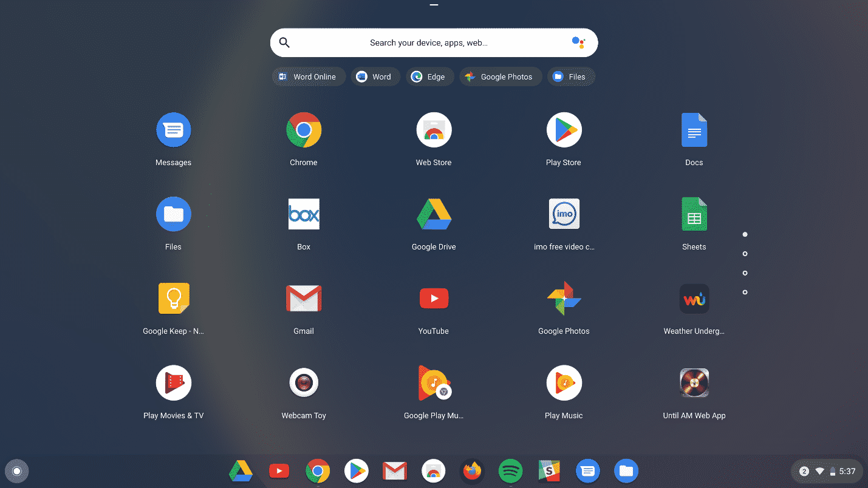Open Google Drive

(434, 214)
